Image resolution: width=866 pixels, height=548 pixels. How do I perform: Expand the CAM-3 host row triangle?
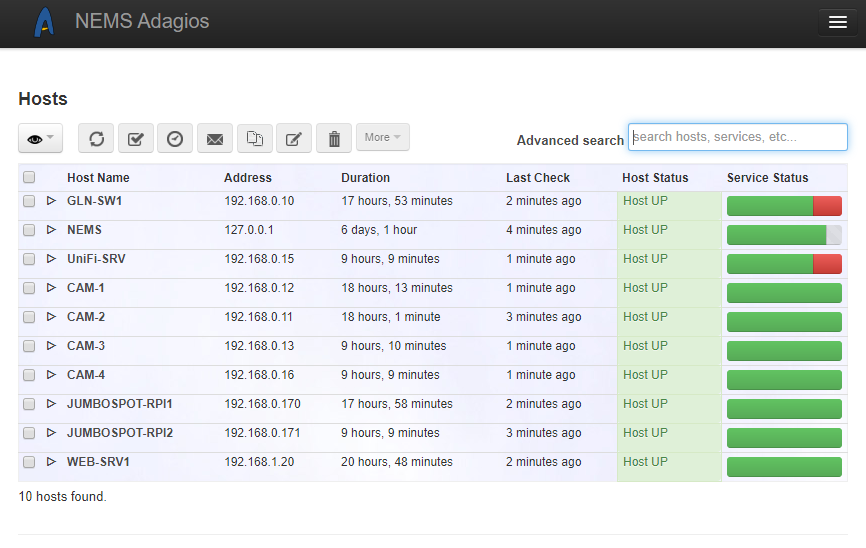click(x=51, y=345)
